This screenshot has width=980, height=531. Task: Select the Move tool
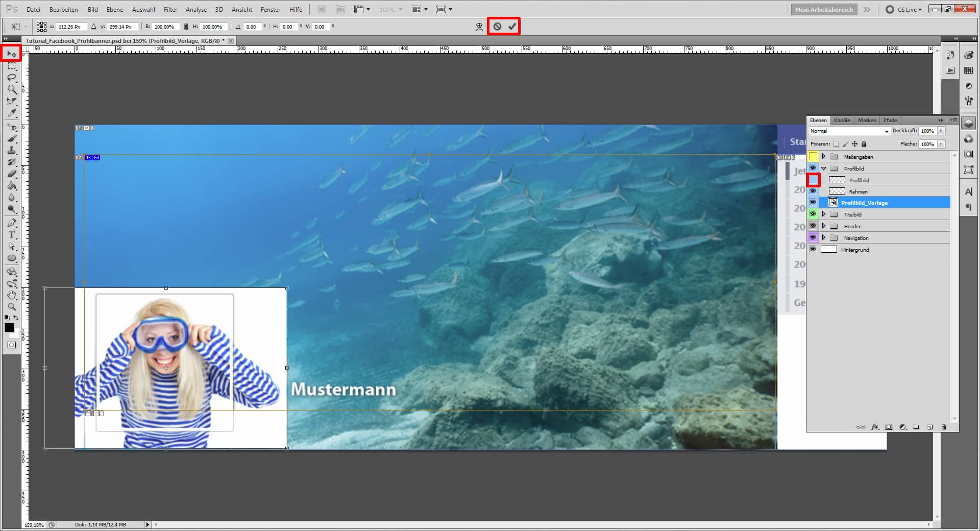point(11,54)
